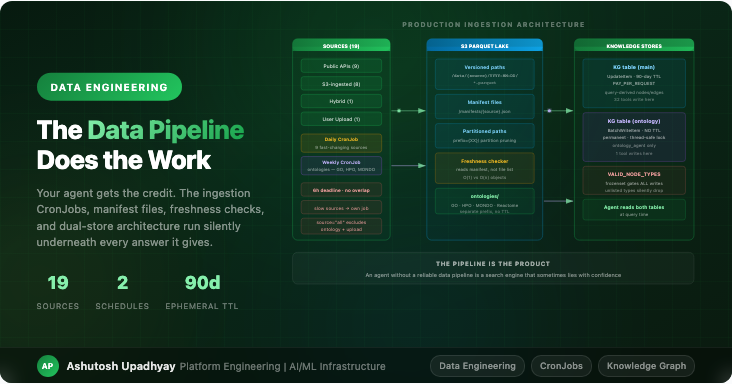Click the 19 SOURCES statistic
This screenshot has height=384, width=732.
pos(58,293)
